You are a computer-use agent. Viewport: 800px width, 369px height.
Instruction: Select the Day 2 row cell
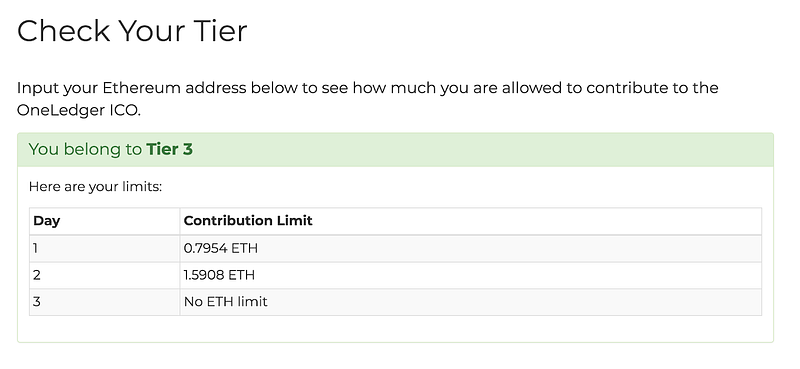pos(105,276)
